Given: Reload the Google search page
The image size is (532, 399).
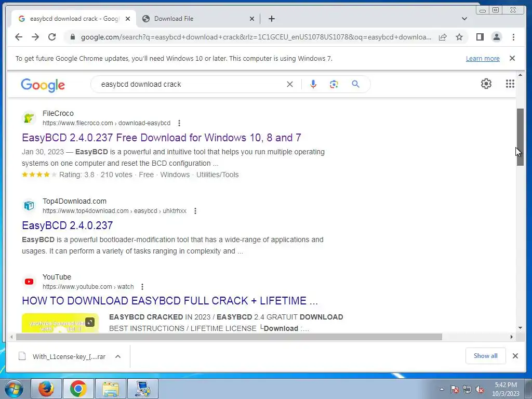Looking at the screenshot, I should pyautogui.click(x=52, y=37).
